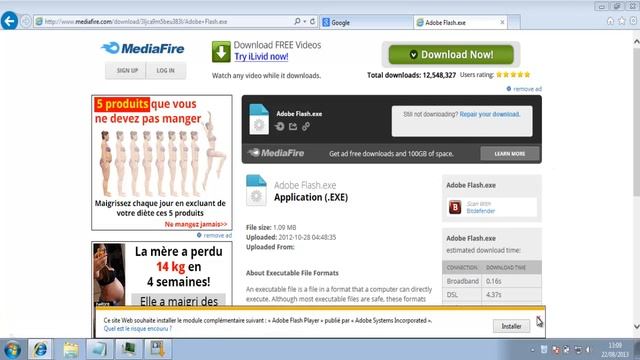The height and width of the screenshot is (360, 640).
Task: Open the Quel est le risque encouru ? link
Action: click(x=138, y=329)
